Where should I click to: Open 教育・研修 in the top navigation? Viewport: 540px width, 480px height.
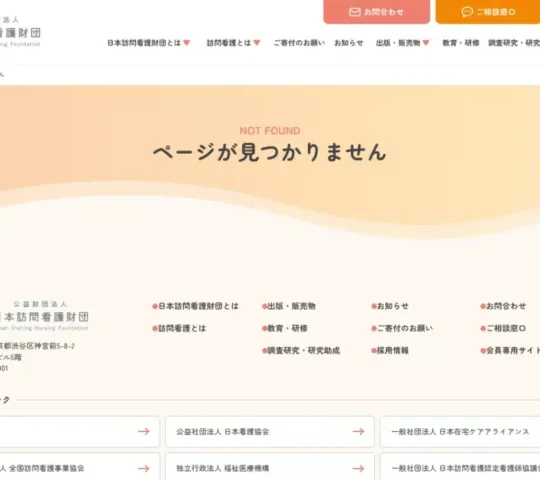pyautogui.click(x=461, y=43)
